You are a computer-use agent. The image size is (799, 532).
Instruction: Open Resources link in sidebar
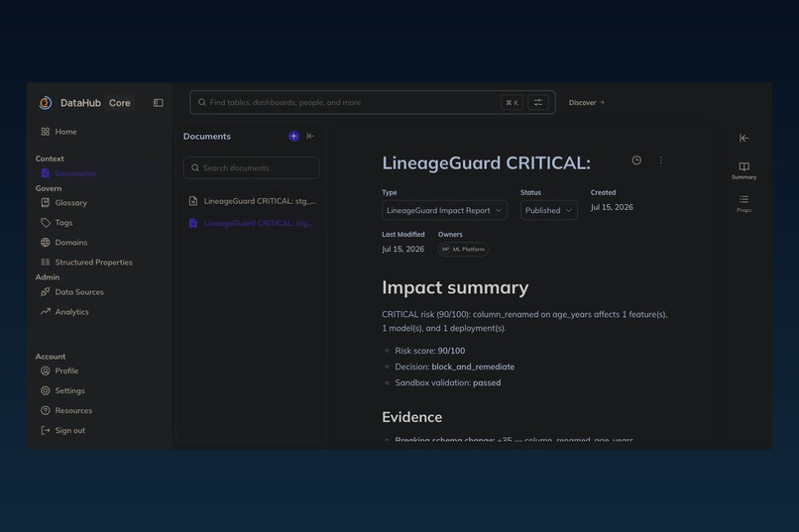[x=73, y=410]
